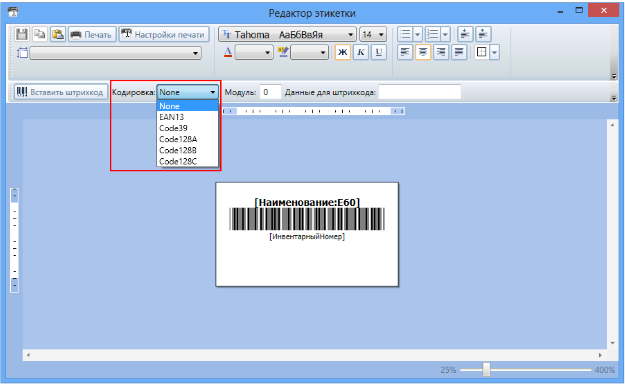This screenshot has height=385, width=625.
Task: Click the borders icon
Action: point(482,52)
